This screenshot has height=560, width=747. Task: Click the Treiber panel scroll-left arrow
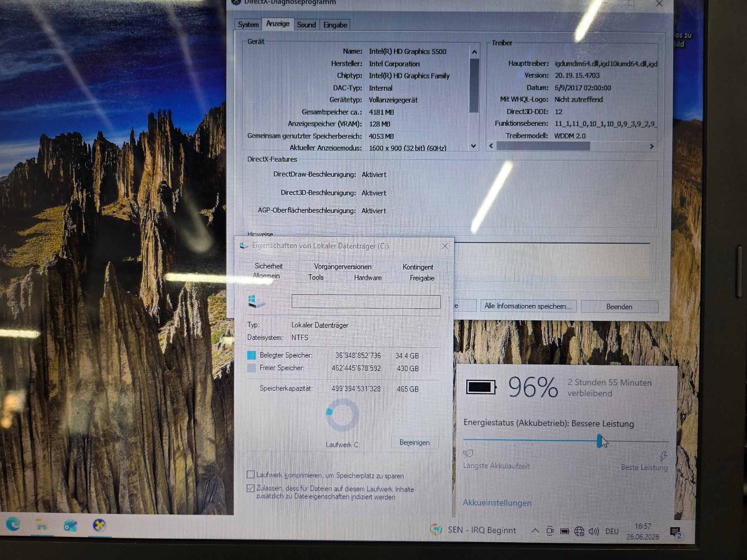point(491,146)
